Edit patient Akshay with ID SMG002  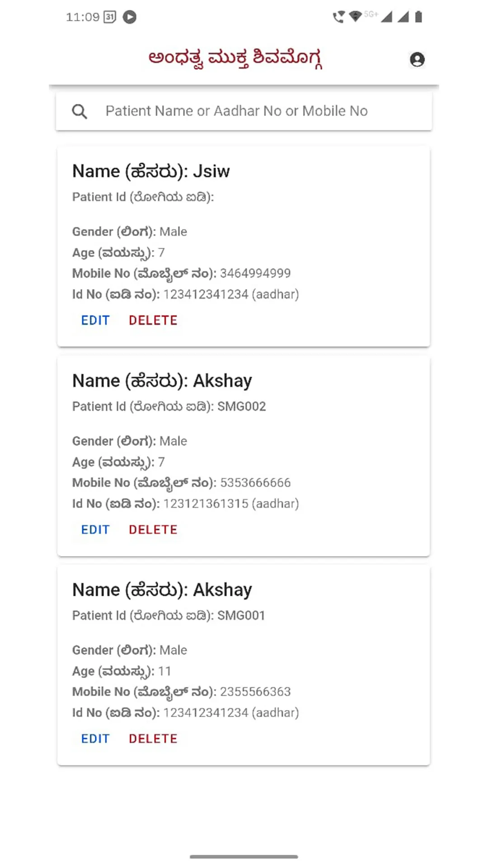click(95, 530)
